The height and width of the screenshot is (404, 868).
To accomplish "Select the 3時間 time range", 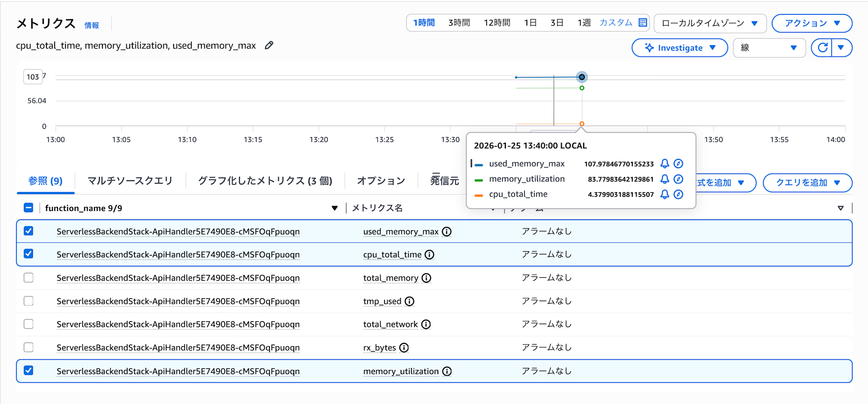I will [x=459, y=23].
